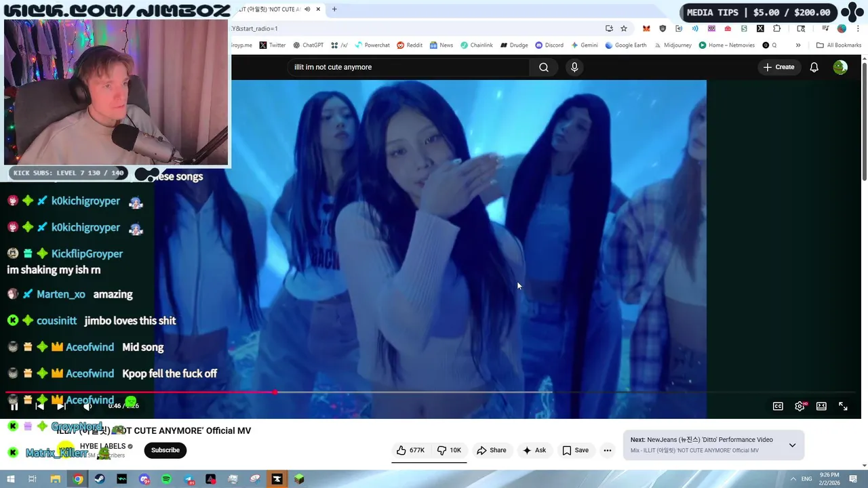Screen dimensions: 868x488
Task: Open YouTube notifications bell
Action: (x=814, y=67)
